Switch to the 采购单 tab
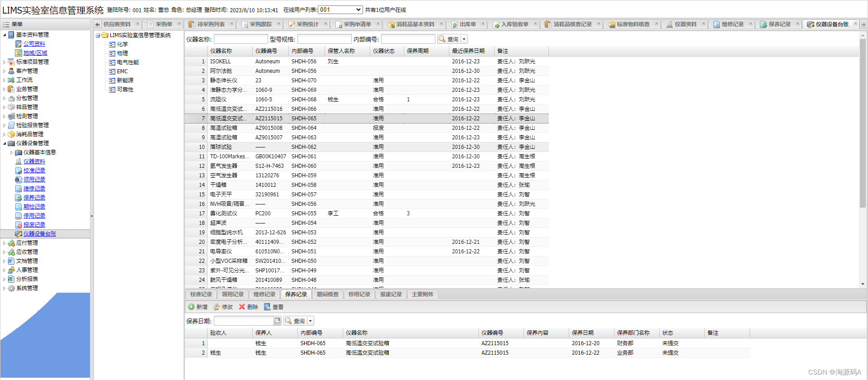 (x=164, y=24)
